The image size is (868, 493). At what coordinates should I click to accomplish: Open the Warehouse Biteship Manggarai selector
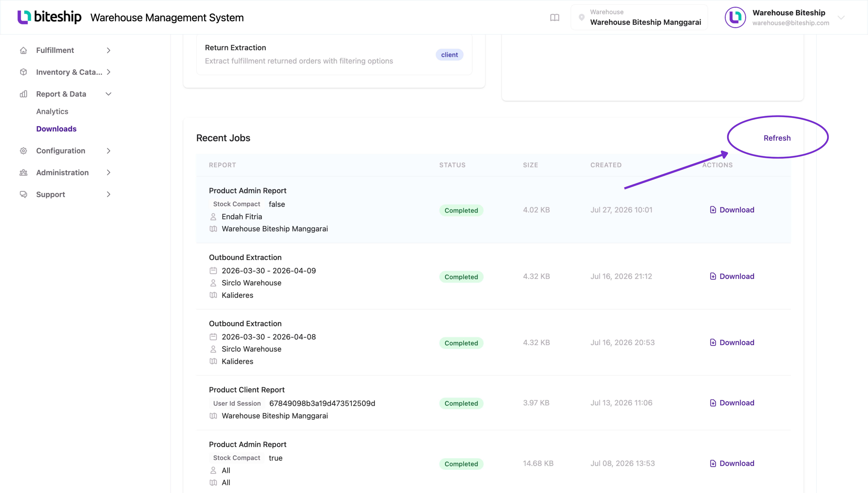pyautogui.click(x=639, y=17)
